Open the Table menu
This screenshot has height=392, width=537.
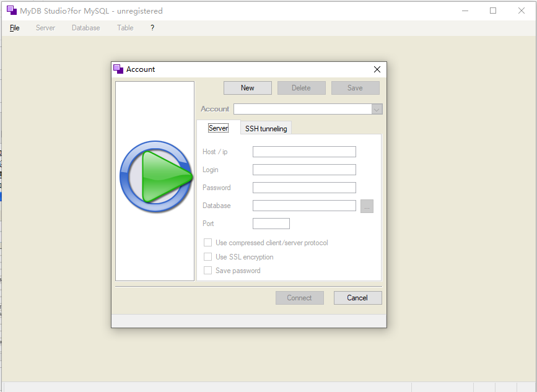coord(125,28)
